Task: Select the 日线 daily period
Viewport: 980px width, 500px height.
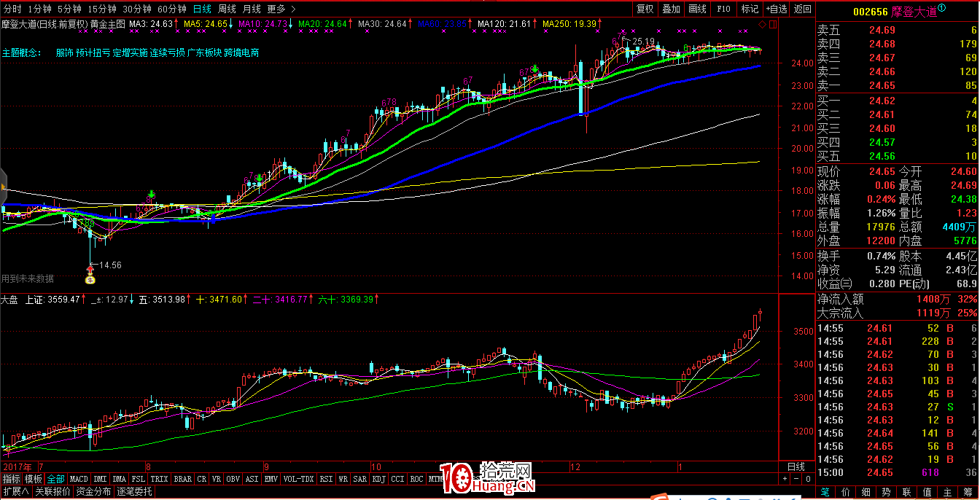Action: pyautogui.click(x=202, y=9)
